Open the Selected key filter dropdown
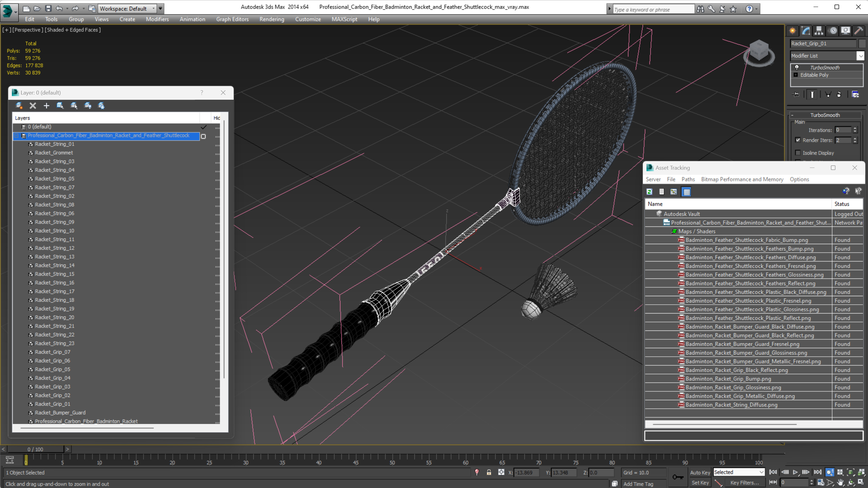868x488 pixels. (739, 472)
